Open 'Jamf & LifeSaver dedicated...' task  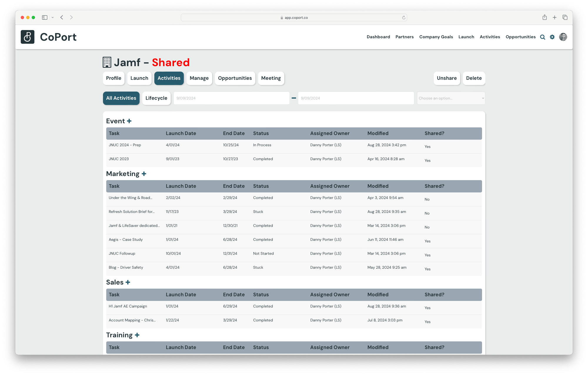pos(134,226)
